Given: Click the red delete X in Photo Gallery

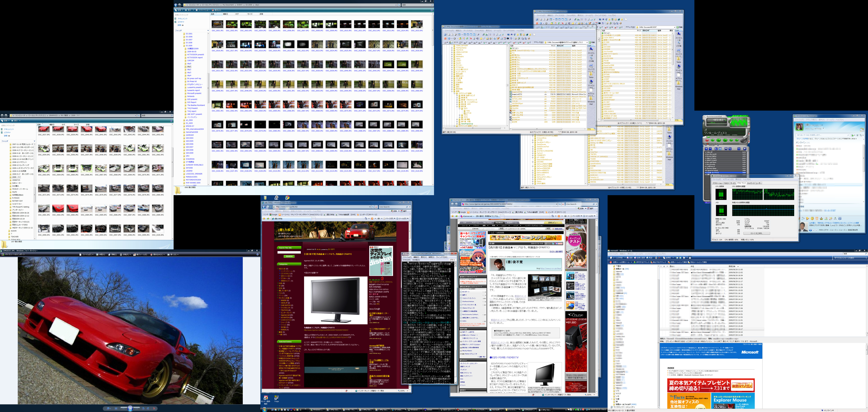Looking at the screenshot, I should click(x=154, y=408).
